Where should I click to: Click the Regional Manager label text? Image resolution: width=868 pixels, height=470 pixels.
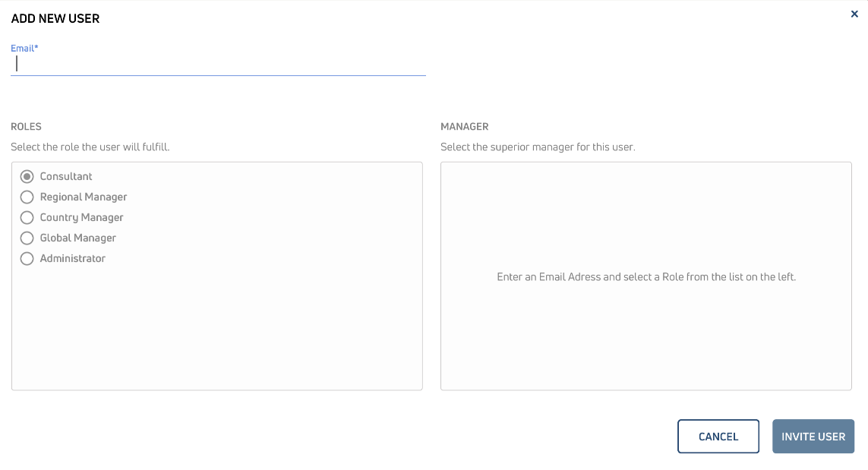pyautogui.click(x=84, y=197)
